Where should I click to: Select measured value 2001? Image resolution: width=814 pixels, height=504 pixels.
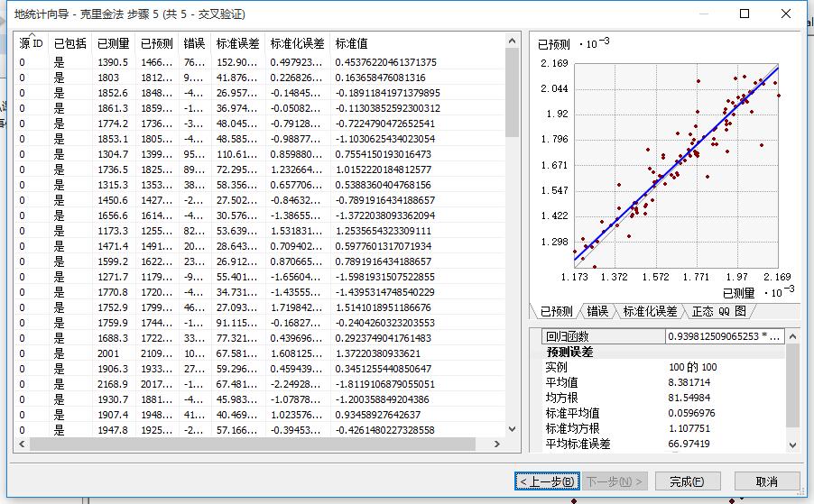(x=108, y=353)
